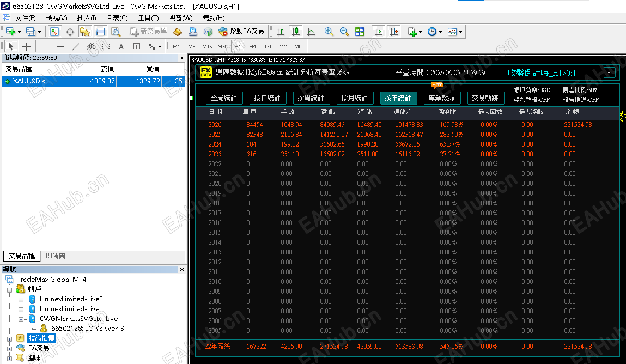The height and width of the screenshot is (364, 626).
Task: Click the 按周統計 button
Action: coord(311,98)
